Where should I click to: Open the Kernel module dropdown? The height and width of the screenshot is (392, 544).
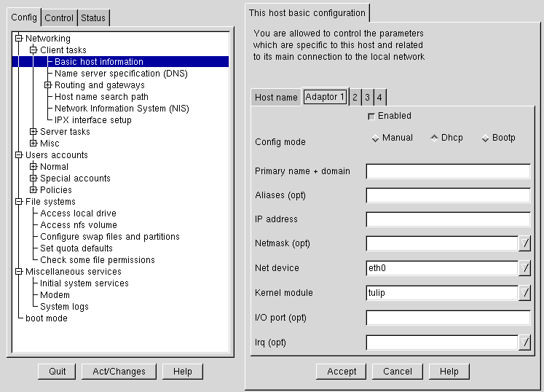click(x=524, y=294)
